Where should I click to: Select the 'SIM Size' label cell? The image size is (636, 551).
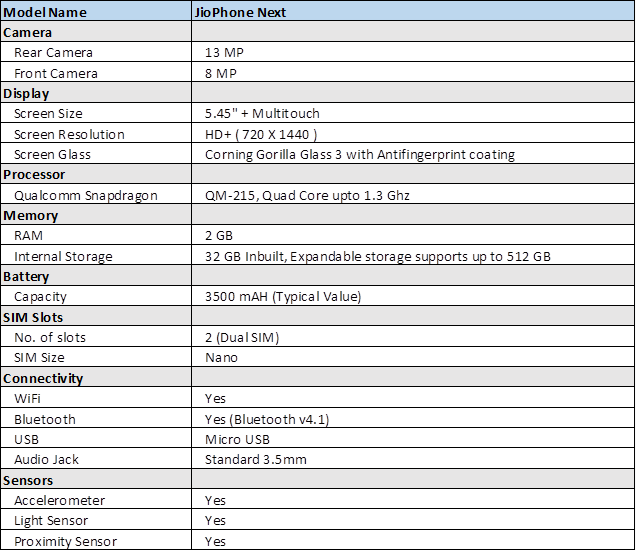(x=96, y=357)
